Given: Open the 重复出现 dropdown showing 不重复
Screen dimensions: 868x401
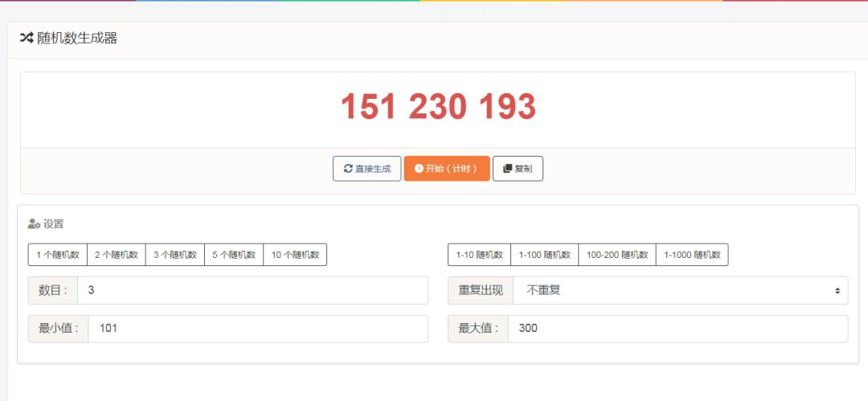Looking at the screenshot, I should tap(681, 290).
